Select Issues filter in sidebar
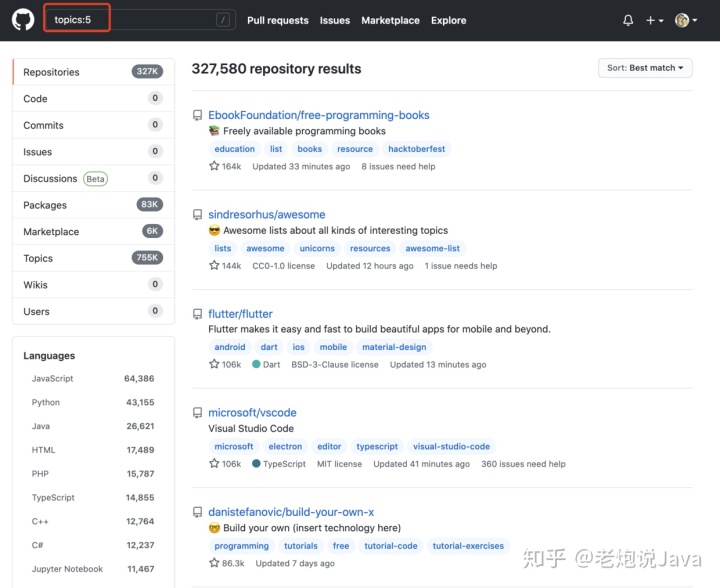The width and height of the screenshot is (720, 588). [x=93, y=151]
